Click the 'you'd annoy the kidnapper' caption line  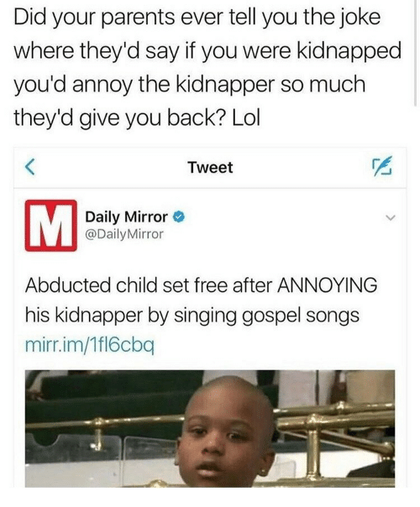(x=189, y=84)
